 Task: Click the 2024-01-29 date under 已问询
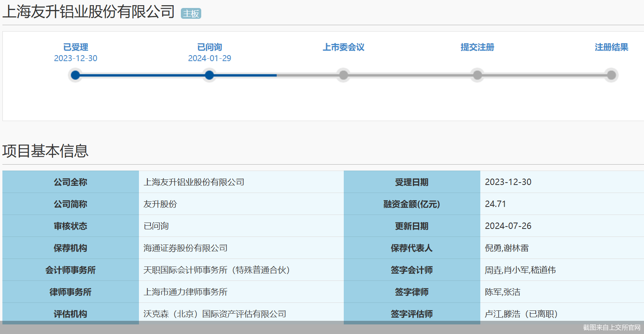[209, 58]
